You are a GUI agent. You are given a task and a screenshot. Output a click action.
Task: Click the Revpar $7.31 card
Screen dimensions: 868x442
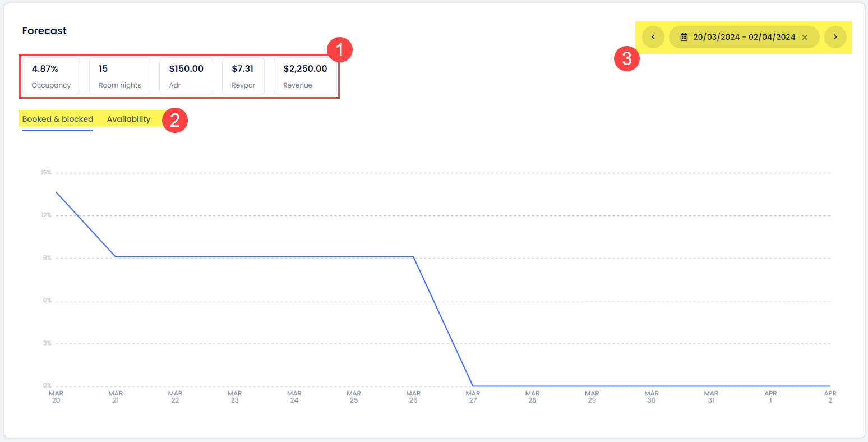point(243,76)
